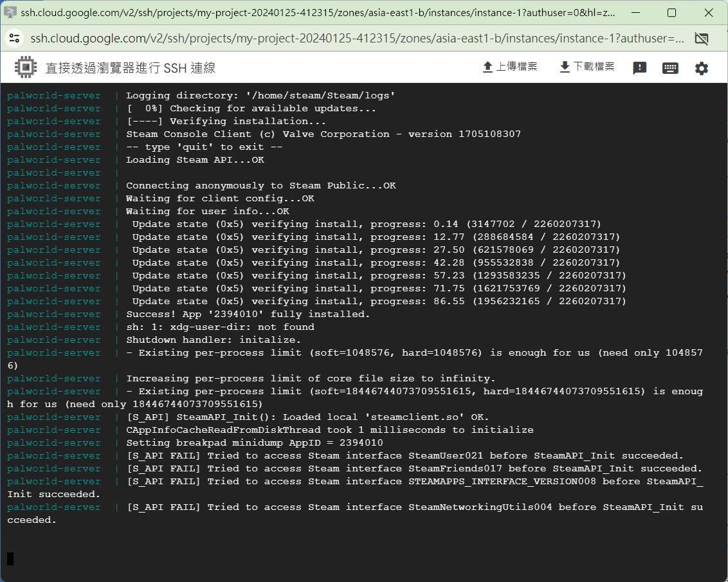This screenshot has width=728, height=582.
Task: Click the "直接透過瀏覽器進行 SSH 連線" title
Action: pos(131,68)
